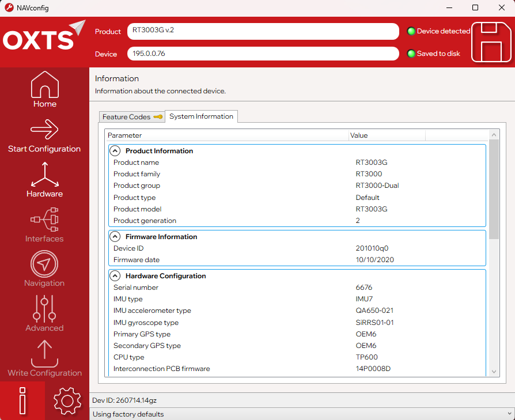Select the Product name row
Screen dimensions: 515x420
(x=297, y=162)
